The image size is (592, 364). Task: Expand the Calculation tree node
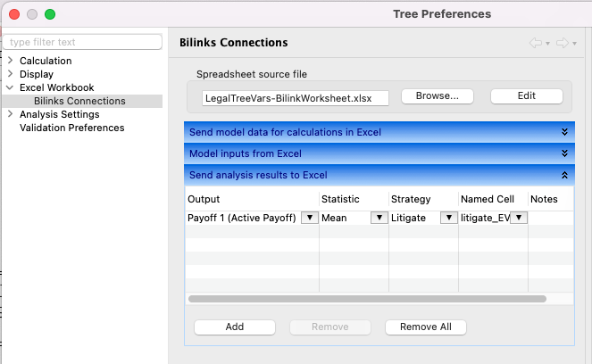point(10,61)
